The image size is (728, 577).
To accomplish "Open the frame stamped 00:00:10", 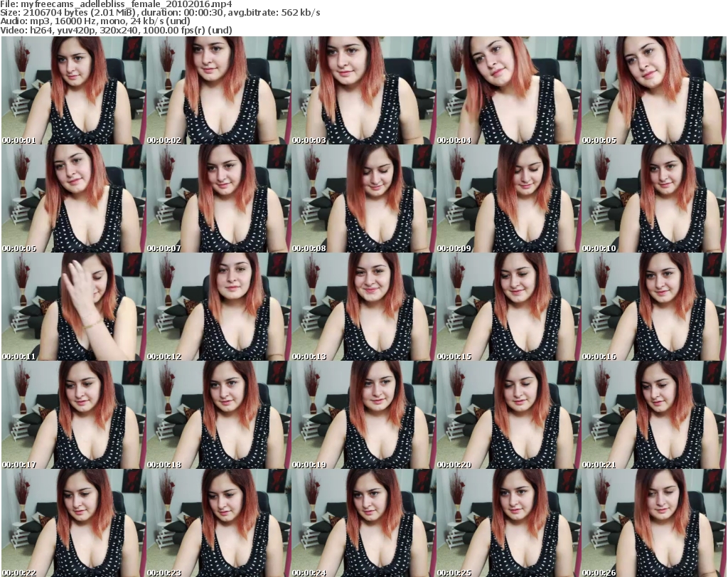I will (653, 198).
